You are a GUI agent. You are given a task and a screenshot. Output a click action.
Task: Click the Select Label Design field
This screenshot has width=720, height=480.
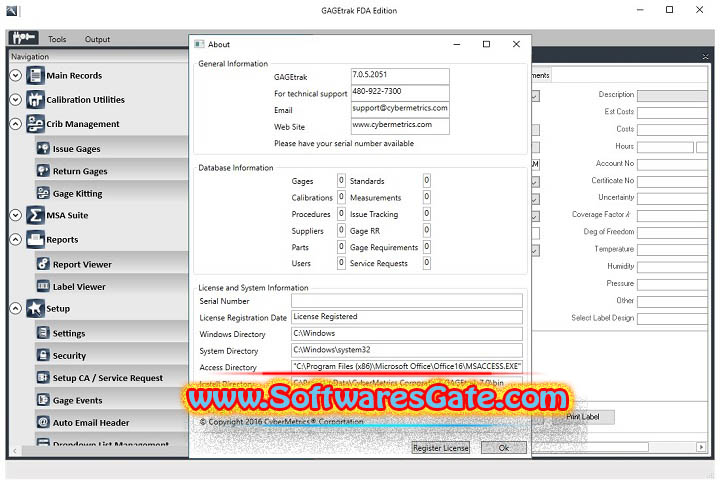pos(672,319)
